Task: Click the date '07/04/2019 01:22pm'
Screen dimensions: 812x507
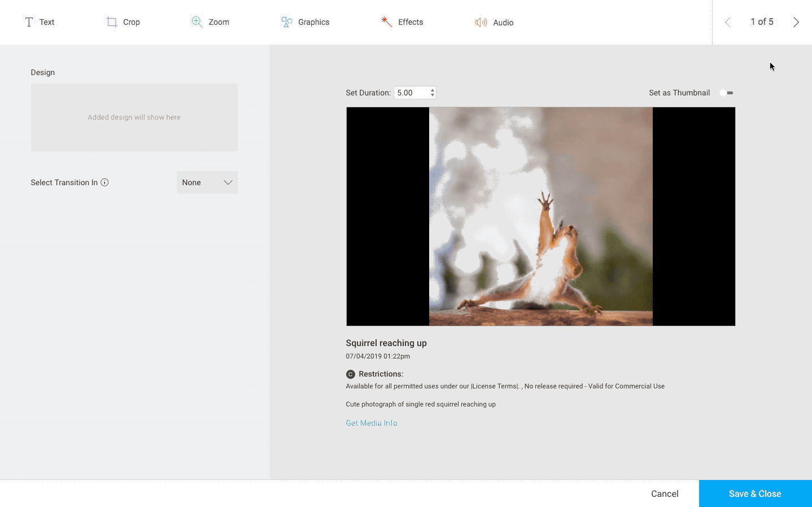Action: [378, 356]
